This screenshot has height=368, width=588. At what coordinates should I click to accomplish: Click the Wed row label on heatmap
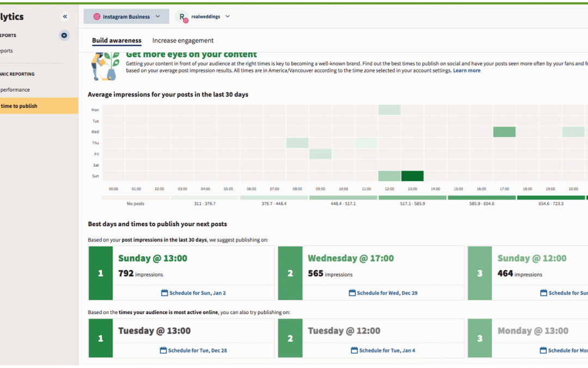(x=95, y=132)
